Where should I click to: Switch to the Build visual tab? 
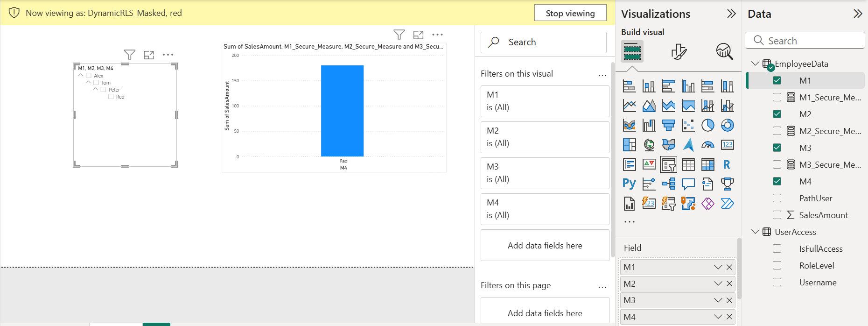tap(632, 51)
